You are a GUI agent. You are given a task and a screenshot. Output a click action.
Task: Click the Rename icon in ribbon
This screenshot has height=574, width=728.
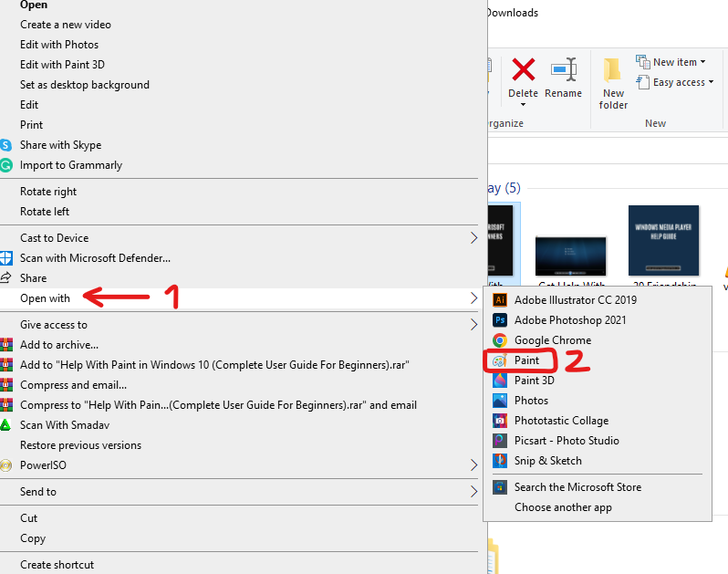point(564,69)
